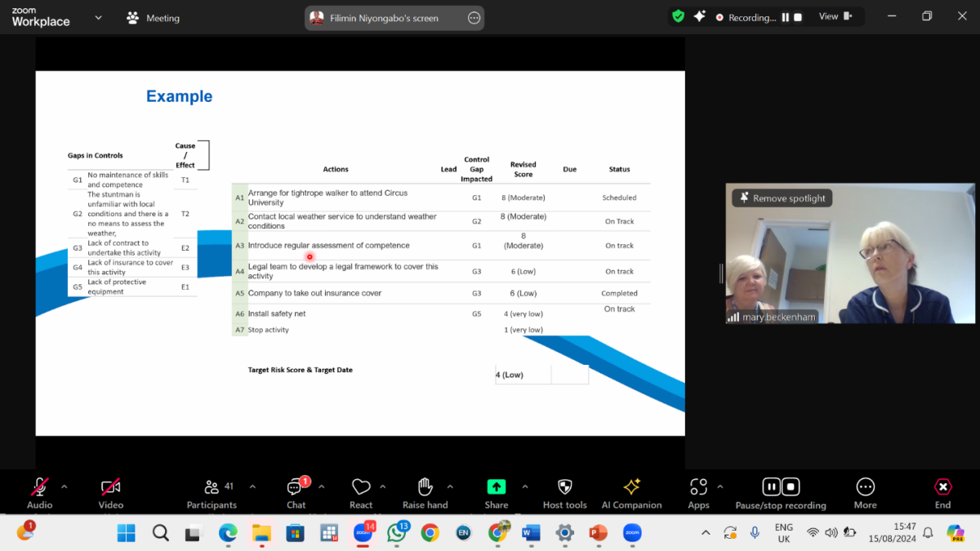The image size is (980, 551).
Task: Click green encryption shield icon
Action: 679,16
